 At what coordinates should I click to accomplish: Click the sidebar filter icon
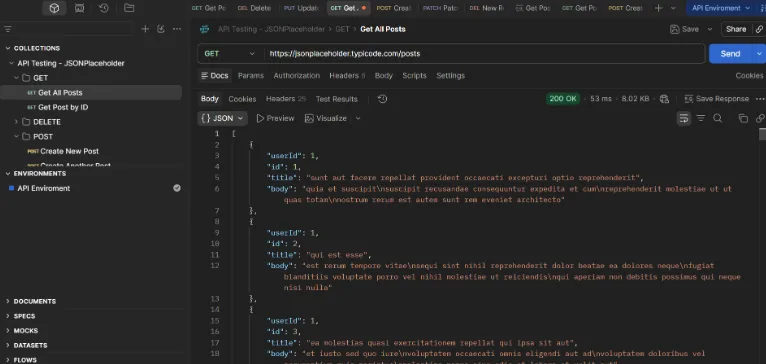pos(8,29)
